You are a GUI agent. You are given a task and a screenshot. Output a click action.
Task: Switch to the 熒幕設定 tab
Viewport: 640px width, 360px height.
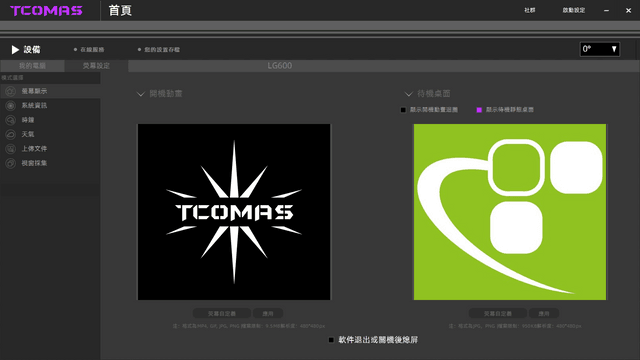coord(96,66)
